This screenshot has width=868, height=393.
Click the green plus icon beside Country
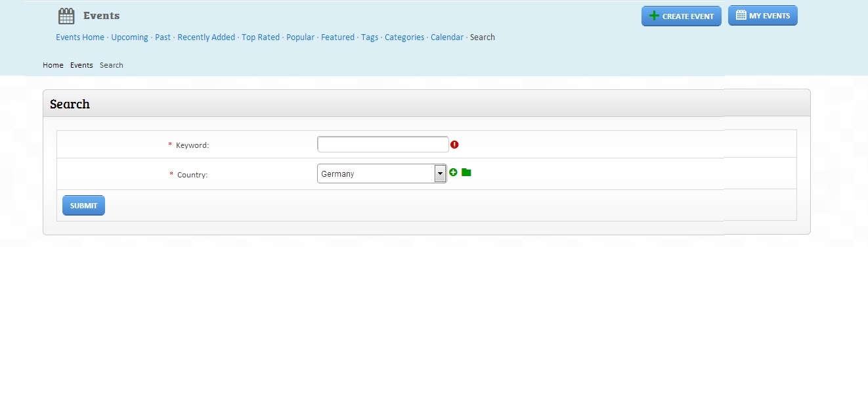click(x=453, y=172)
